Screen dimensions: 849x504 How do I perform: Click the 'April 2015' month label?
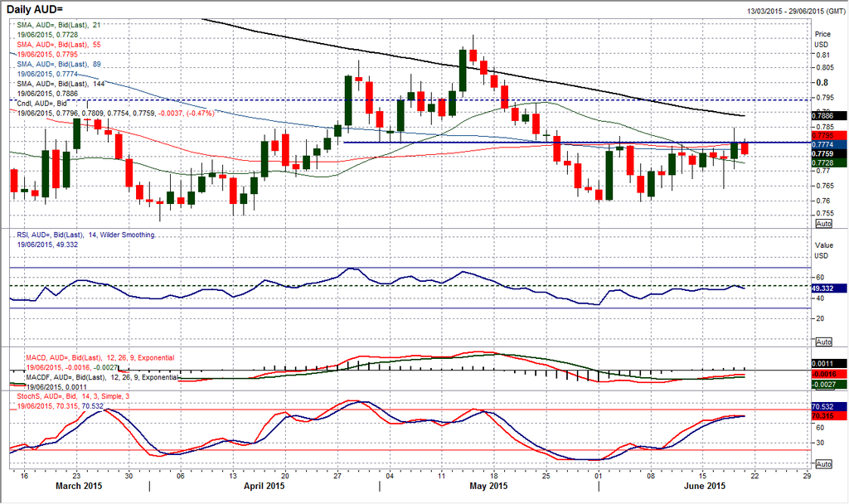264,486
